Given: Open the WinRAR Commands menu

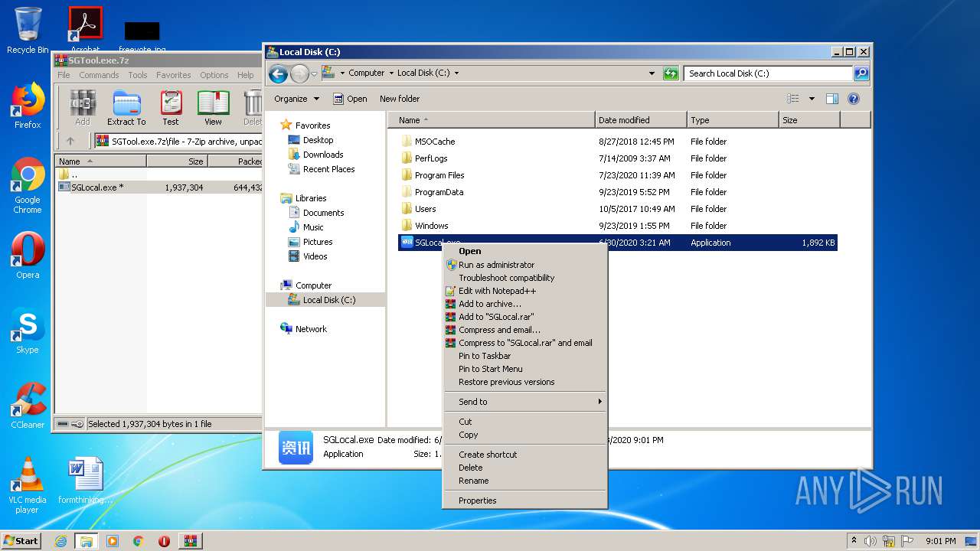Looking at the screenshot, I should (99, 75).
